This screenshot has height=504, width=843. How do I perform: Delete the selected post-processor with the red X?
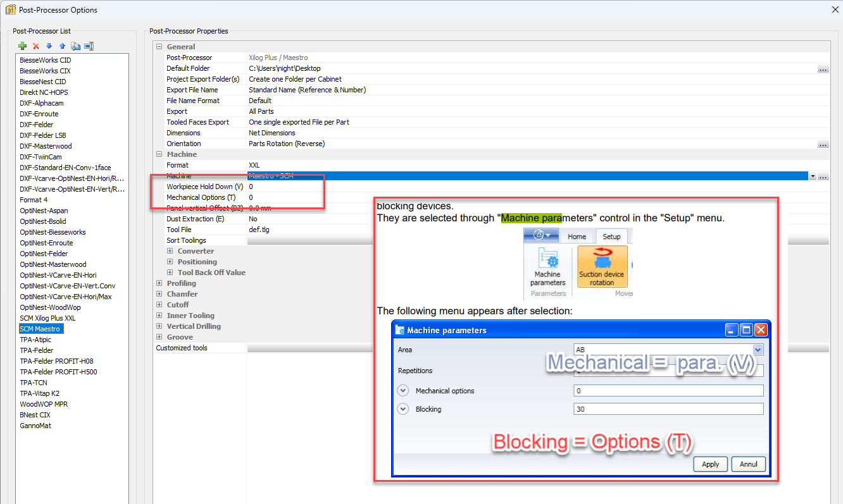tap(36, 46)
